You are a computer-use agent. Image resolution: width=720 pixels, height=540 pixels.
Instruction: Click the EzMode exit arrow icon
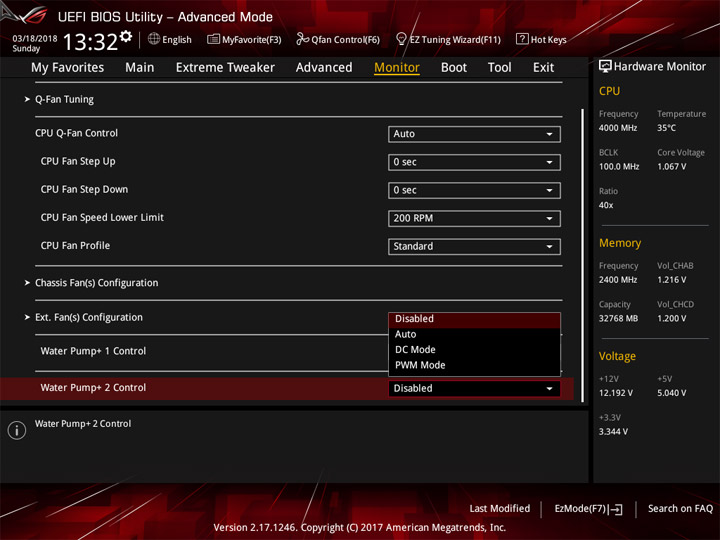click(616, 509)
